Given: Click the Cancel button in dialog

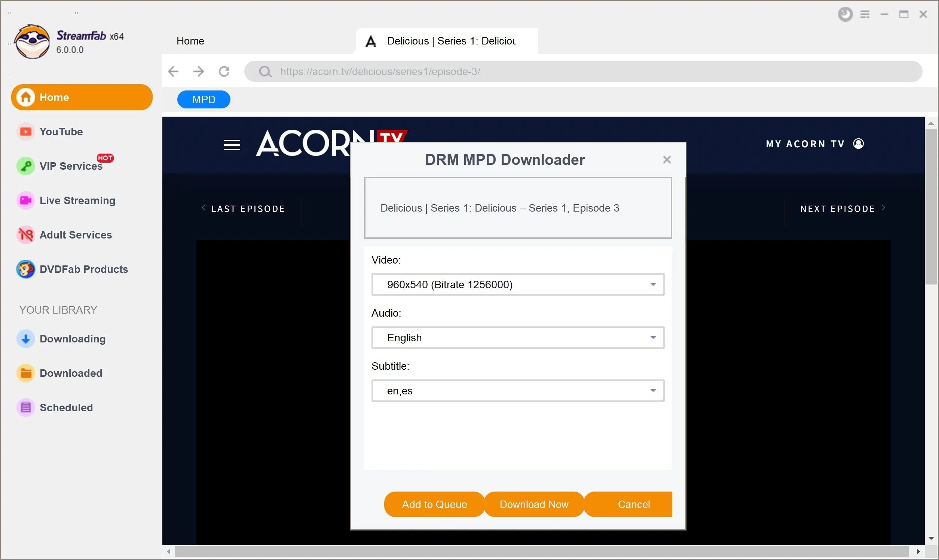Looking at the screenshot, I should click(x=634, y=504).
